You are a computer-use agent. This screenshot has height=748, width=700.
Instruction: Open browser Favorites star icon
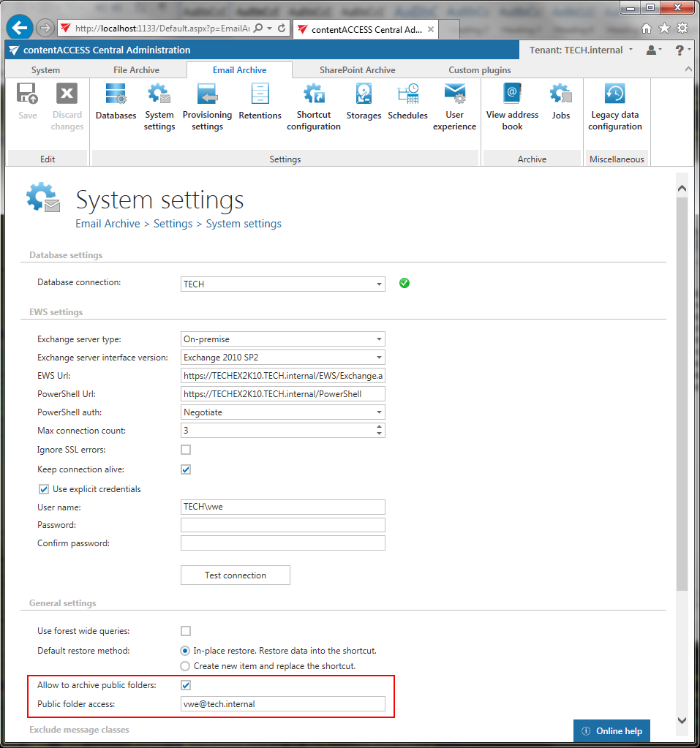[x=664, y=28]
